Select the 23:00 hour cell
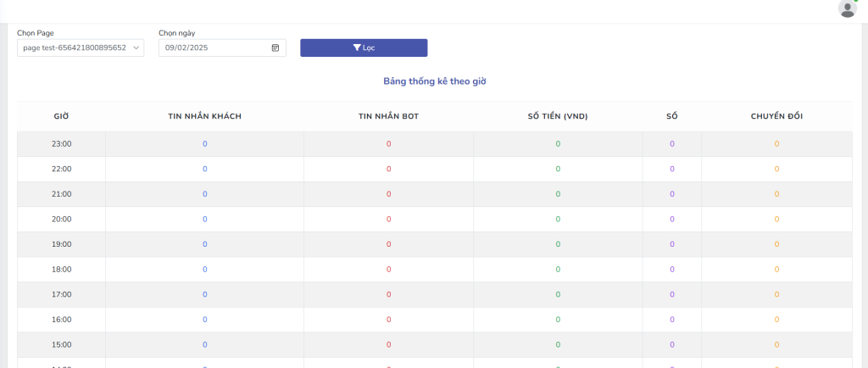868x368 pixels. pos(61,144)
